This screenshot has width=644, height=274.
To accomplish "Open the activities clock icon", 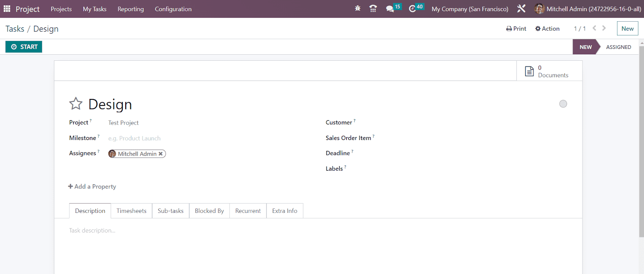I will tap(412, 9).
